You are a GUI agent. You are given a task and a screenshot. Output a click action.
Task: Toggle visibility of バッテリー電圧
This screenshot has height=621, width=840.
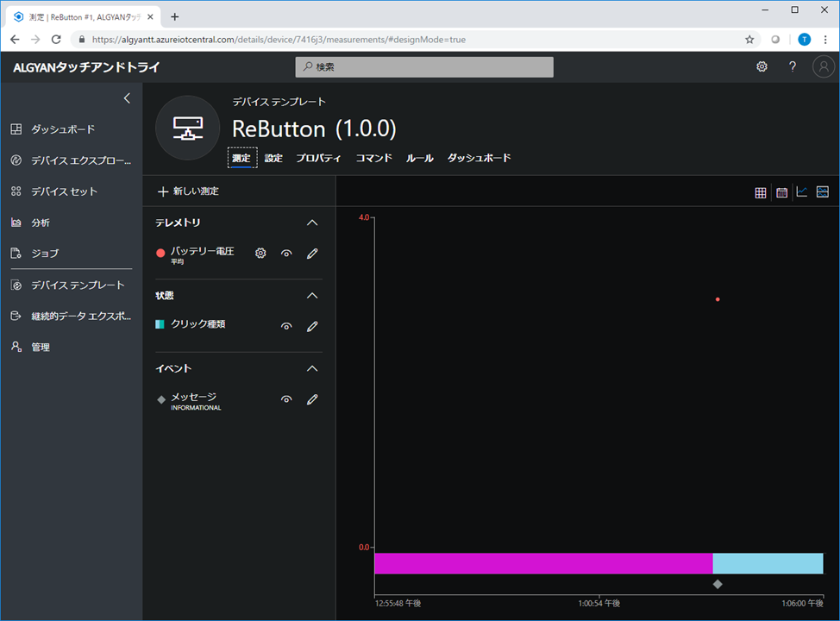(x=286, y=253)
